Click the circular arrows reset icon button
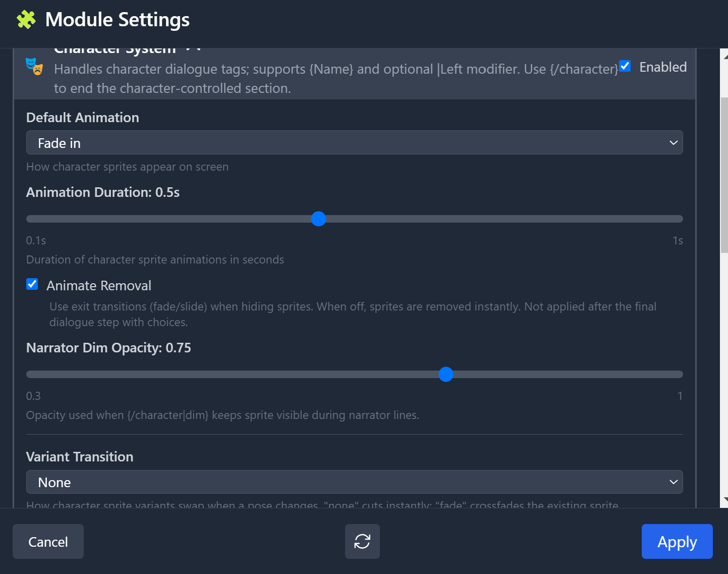The width and height of the screenshot is (728, 574). [x=362, y=541]
